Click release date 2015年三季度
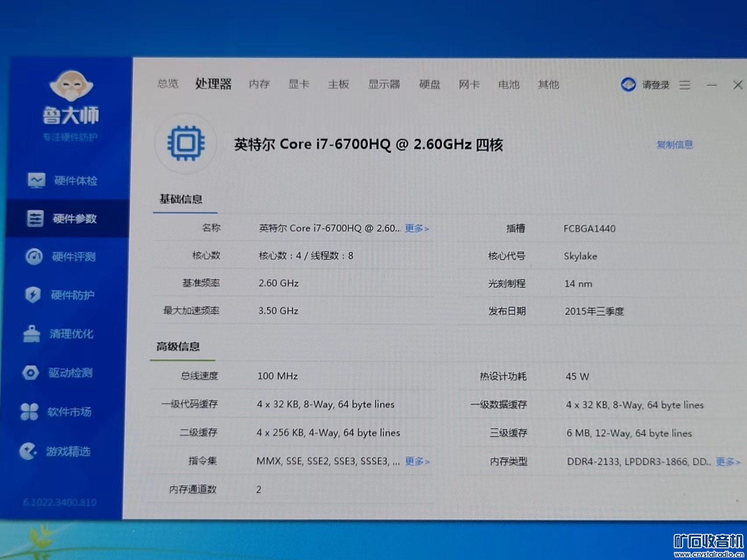 pyautogui.click(x=594, y=311)
